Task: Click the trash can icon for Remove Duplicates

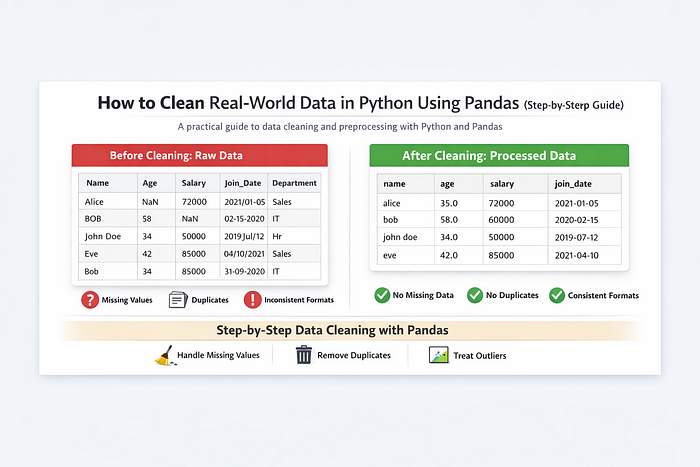Action: 304,355
